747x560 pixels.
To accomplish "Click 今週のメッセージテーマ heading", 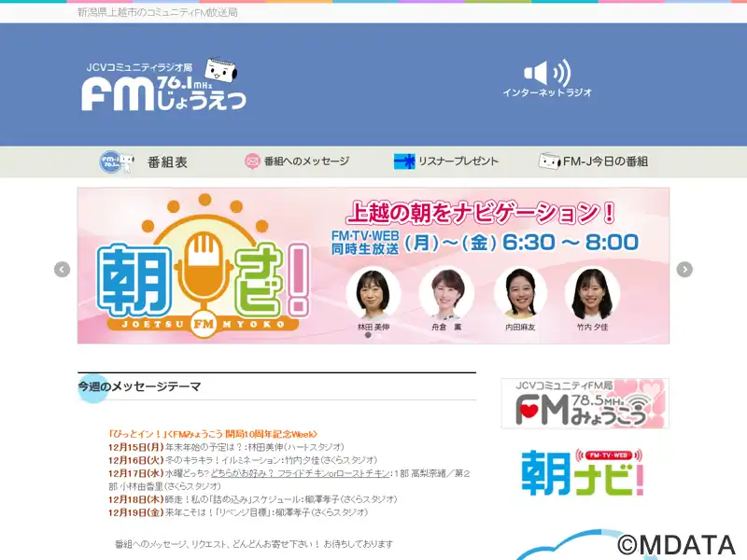I will [139, 386].
